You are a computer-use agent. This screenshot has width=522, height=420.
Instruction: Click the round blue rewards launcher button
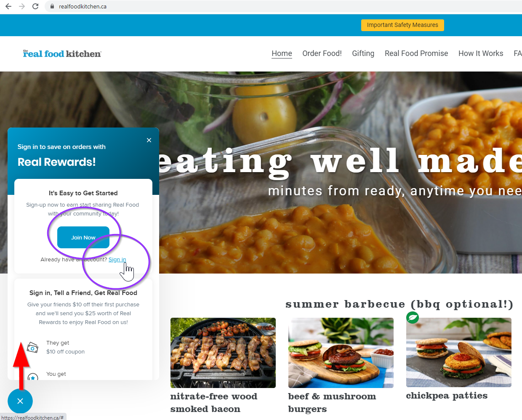coord(20,401)
